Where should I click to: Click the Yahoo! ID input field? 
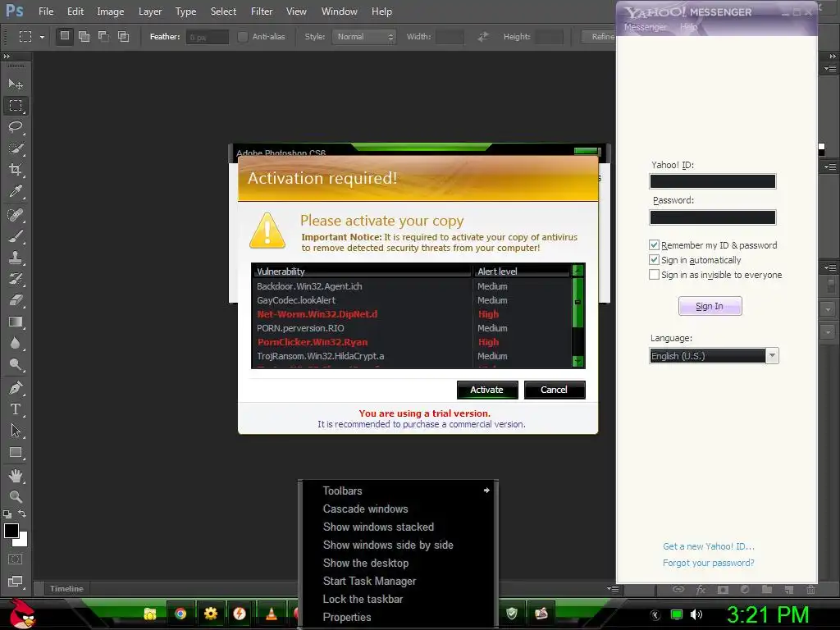713,181
